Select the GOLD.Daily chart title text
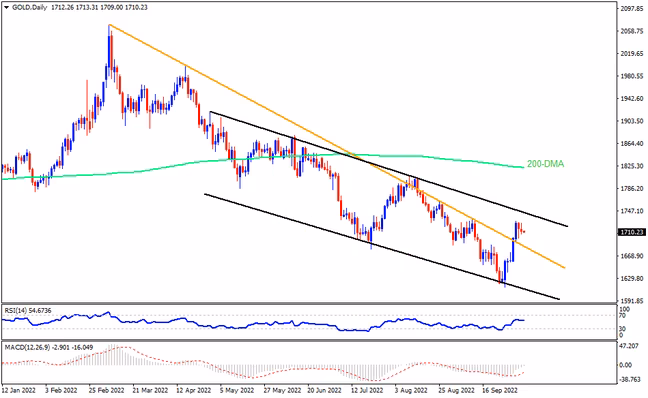 29,7
